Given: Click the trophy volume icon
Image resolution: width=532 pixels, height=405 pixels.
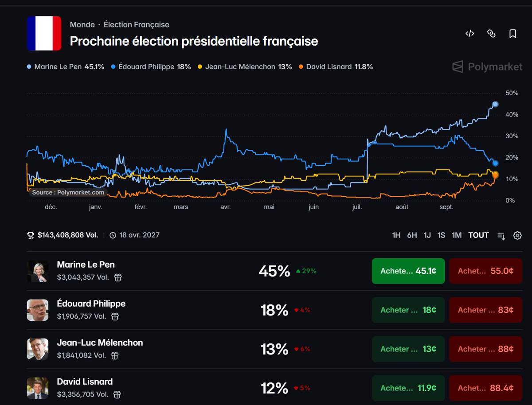Looking at the screenshot, I should pos(31,235).
